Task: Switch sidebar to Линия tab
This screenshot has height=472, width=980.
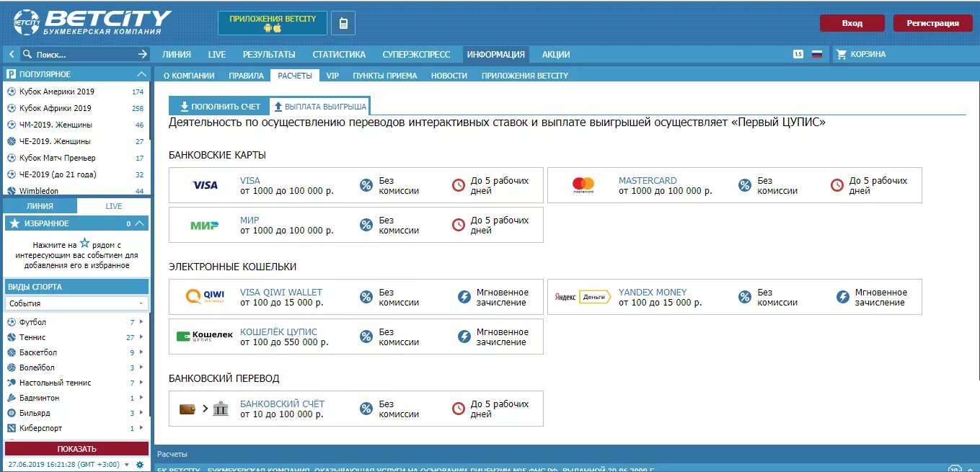Action: click(40, 206)
